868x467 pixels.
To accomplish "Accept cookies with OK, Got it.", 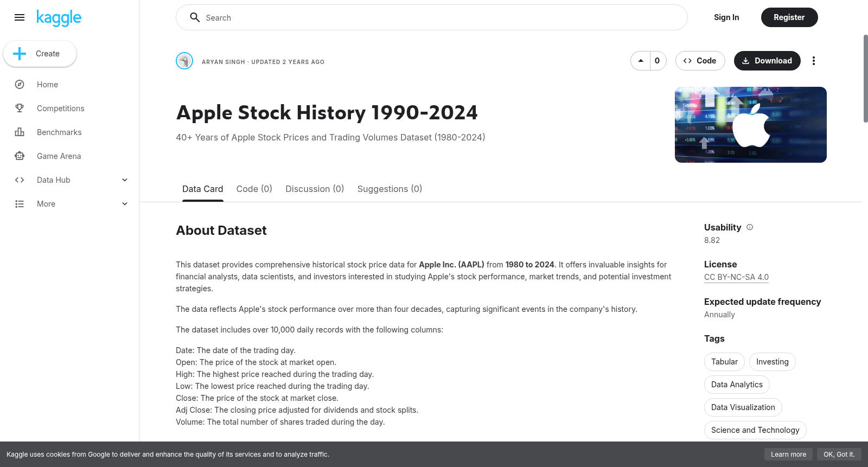I will click(839, 455).
